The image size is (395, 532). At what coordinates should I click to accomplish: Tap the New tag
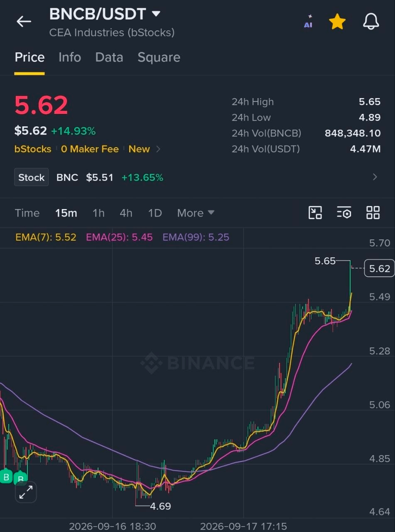pyautogui.click(x=139, y=149)
